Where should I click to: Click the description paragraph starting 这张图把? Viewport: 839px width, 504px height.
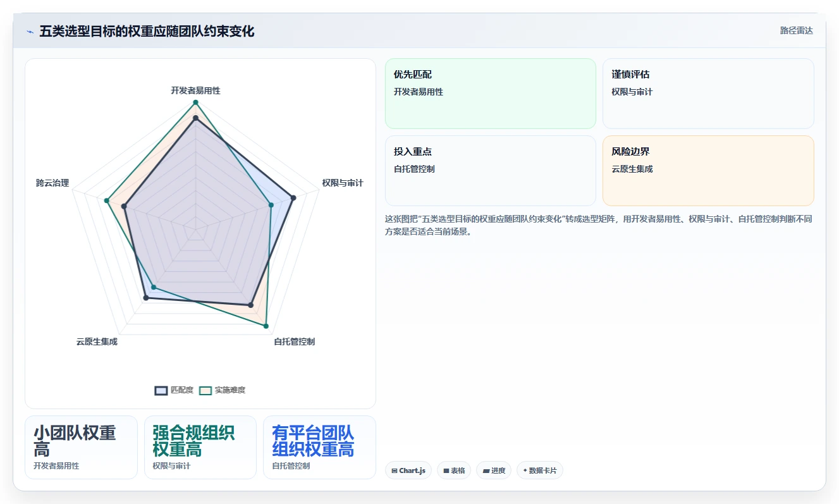599,225
